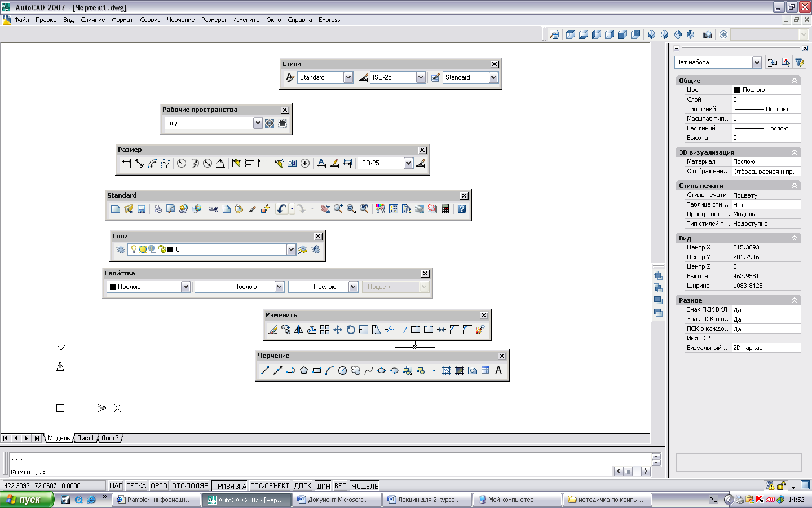This screenshot has height=508, width=812.
Task: Click the Move tool in Изменить toolbar
Action: click(338, 330)
